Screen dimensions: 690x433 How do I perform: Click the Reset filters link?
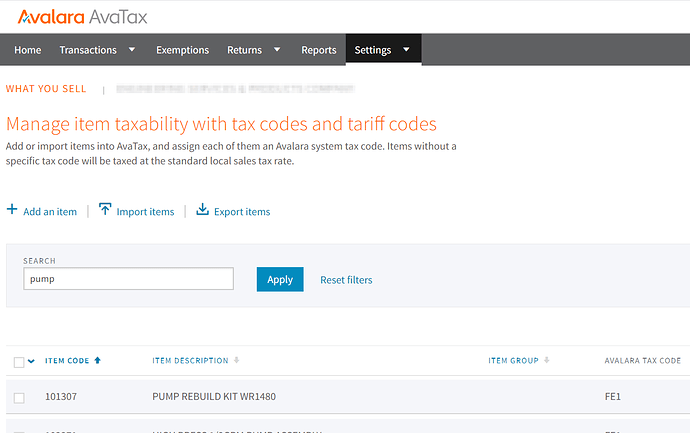point(346,280)
